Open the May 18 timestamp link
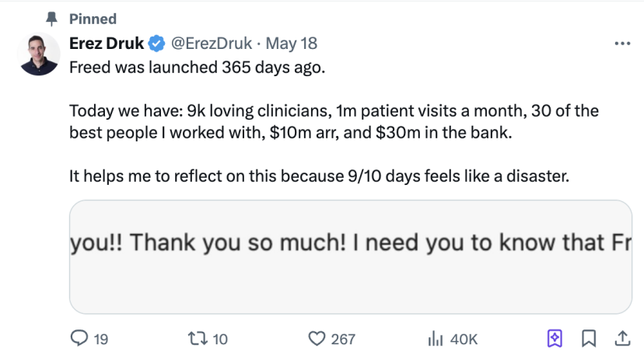644x359 pixels. coord(291,43)
